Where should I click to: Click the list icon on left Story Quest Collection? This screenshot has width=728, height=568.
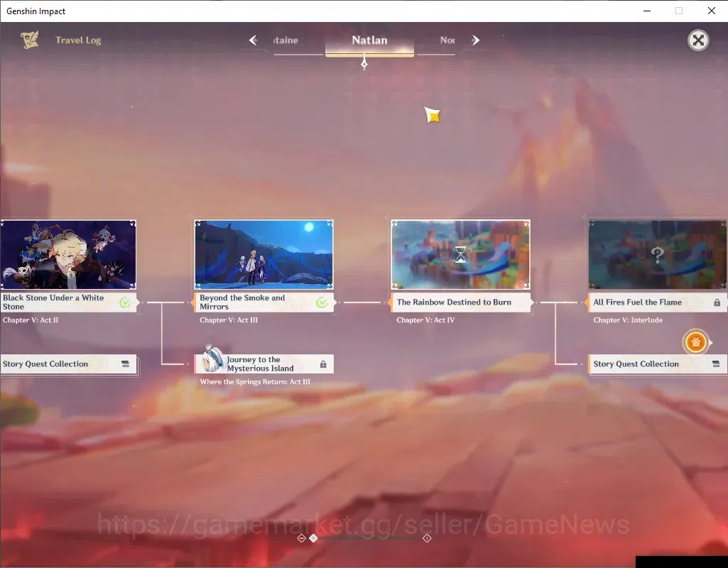coord(125,364)
